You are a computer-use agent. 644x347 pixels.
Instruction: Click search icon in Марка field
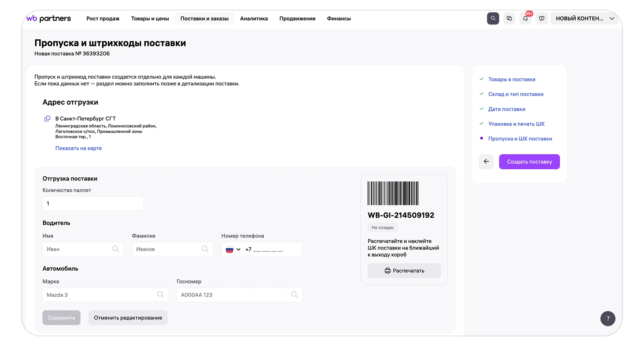(160, 295)
